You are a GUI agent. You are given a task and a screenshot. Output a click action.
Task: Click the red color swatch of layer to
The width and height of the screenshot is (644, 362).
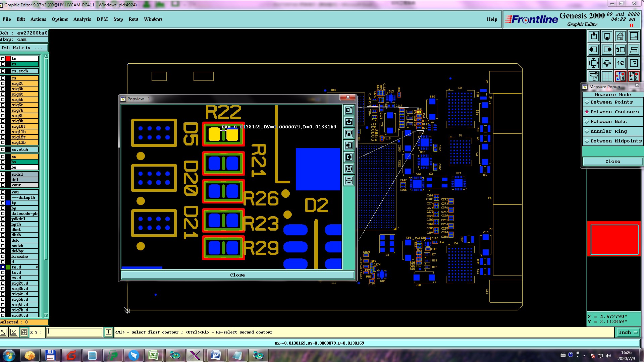pos(8,59)
